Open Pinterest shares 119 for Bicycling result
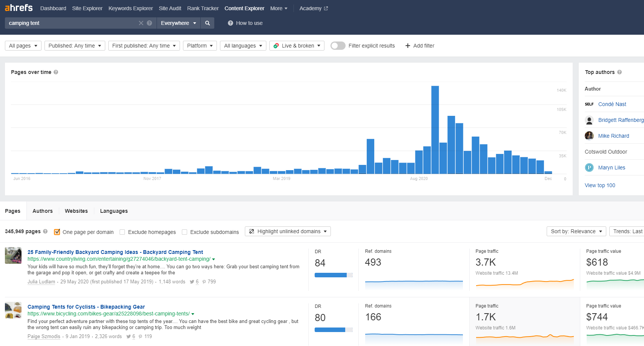 (145, 337)
